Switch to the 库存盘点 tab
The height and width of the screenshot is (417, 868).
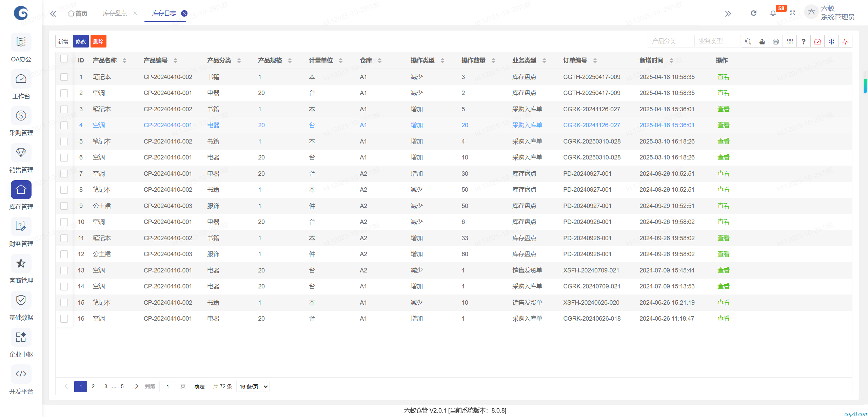[115, 13]
